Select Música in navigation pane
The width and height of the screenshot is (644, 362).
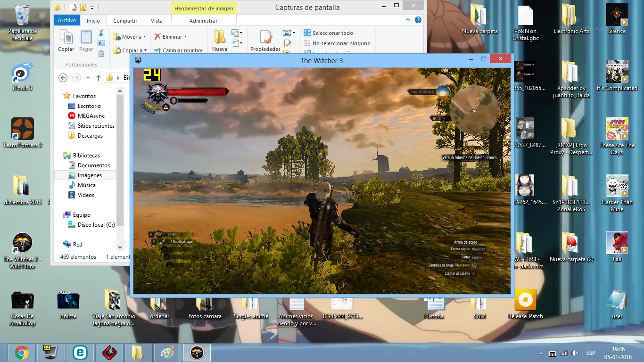click(x=82, y=185)
